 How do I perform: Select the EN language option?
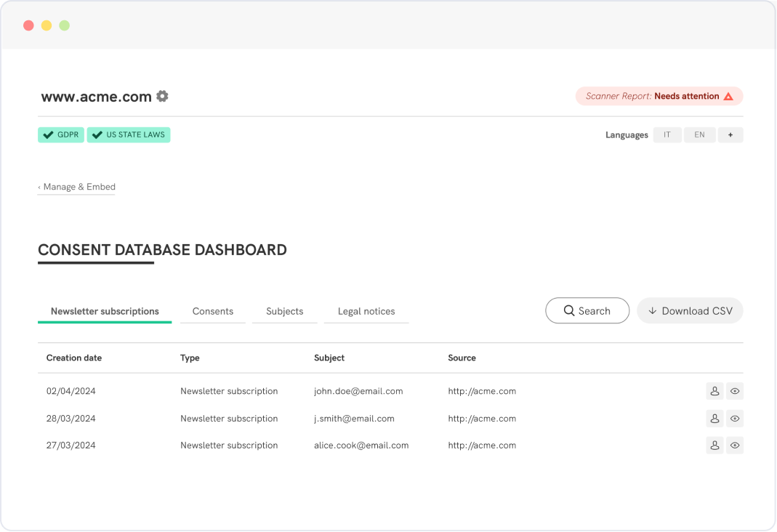point(699,134)
